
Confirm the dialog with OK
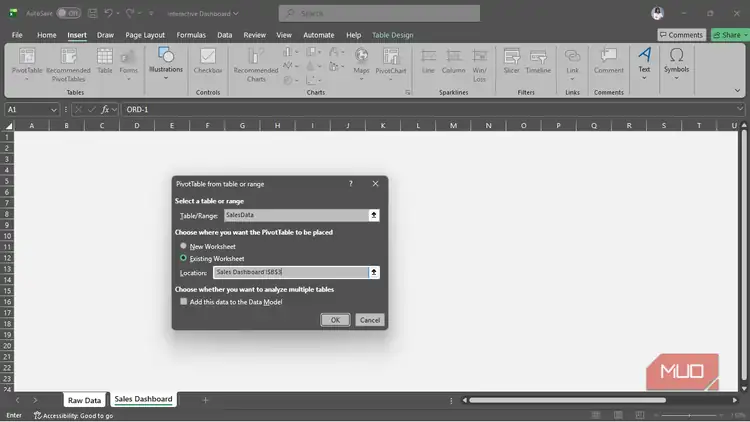(335, 320)
